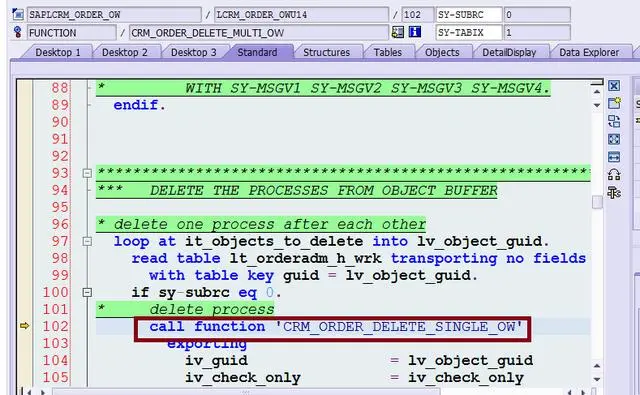Click 'lv_object_guid' value on line 104
Viewport: 640px width, 395px height.
[470, 361]
